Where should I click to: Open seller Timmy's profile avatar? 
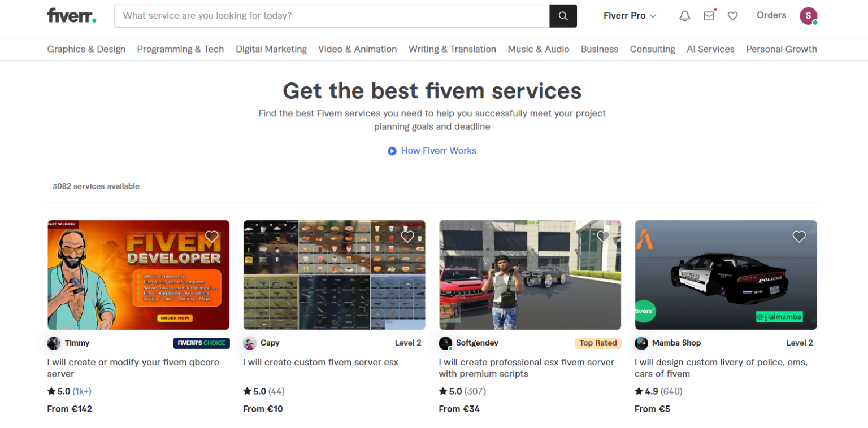pos(54,343)
